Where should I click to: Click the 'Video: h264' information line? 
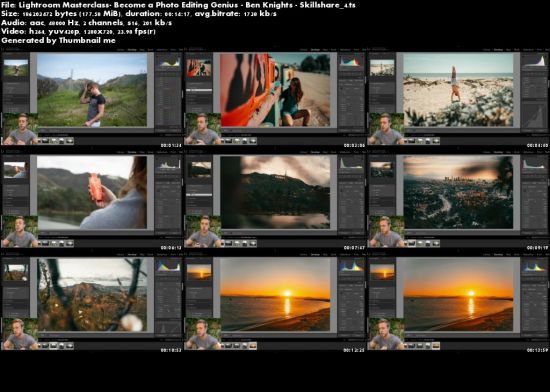tap(78, 31)
